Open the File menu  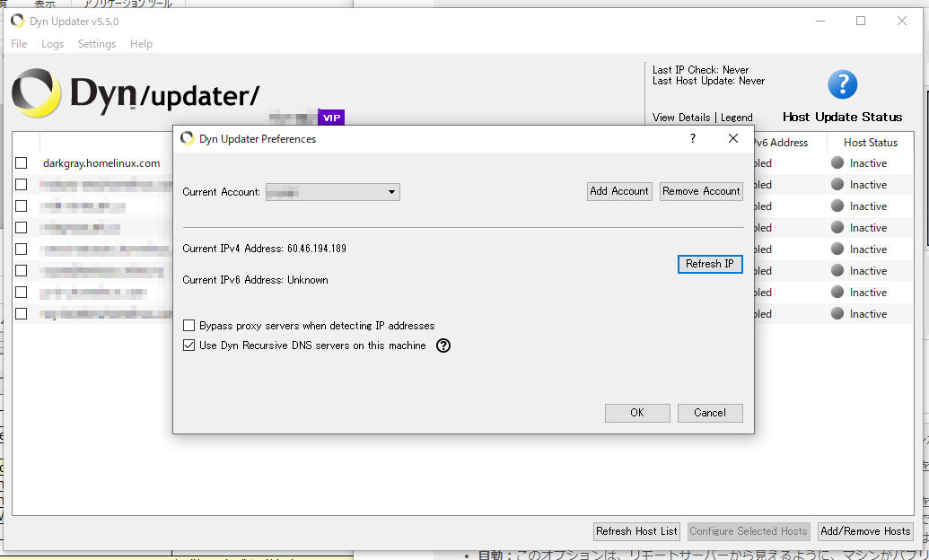[x=19, y=44]
